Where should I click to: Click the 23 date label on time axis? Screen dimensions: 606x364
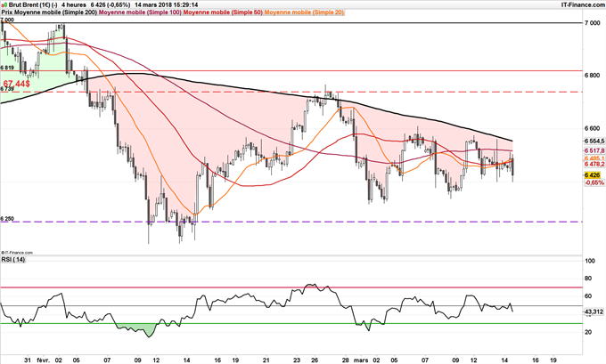point(297,360)
